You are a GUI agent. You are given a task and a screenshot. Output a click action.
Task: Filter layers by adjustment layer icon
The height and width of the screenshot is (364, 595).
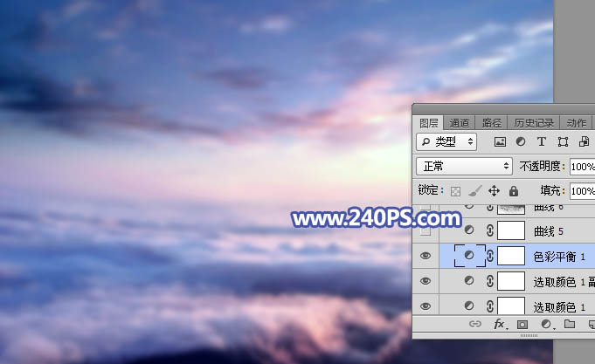pos(521,141)
